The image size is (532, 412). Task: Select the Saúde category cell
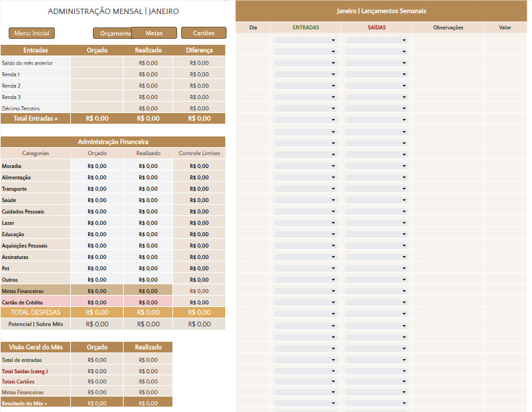tap(35, 199)
